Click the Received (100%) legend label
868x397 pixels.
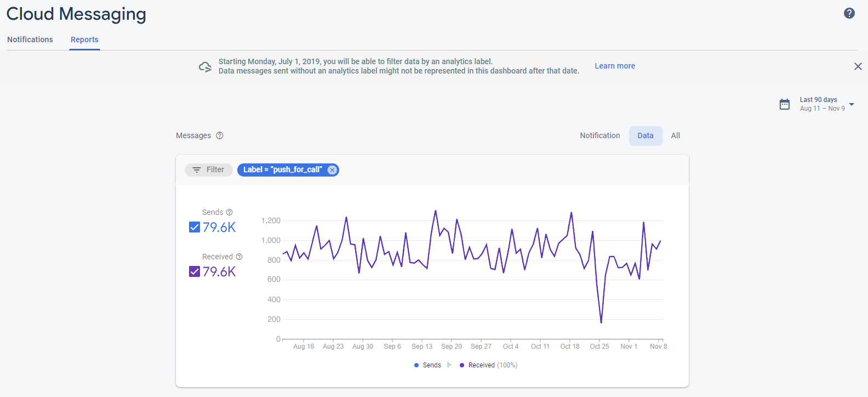(493, 365)
